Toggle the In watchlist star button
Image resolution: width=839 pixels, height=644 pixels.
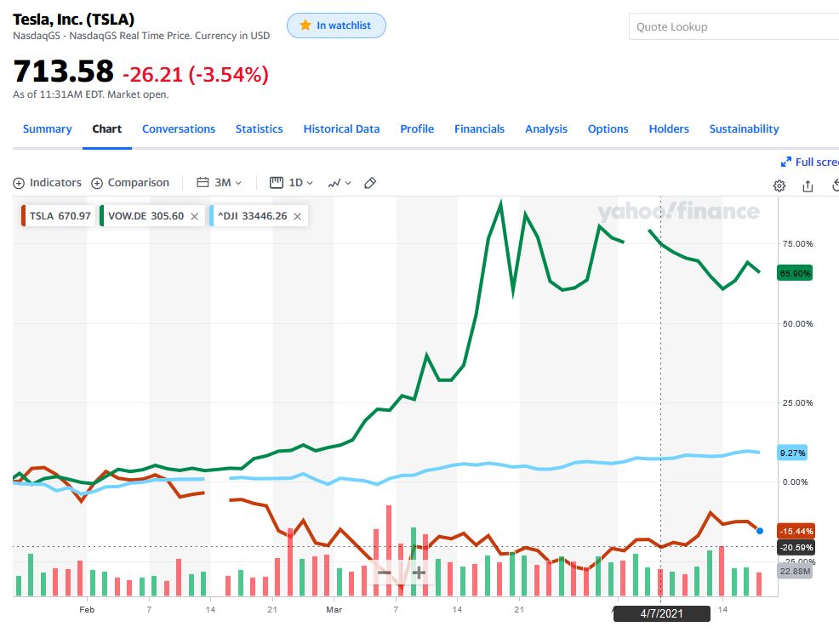[x=336, y=26]
